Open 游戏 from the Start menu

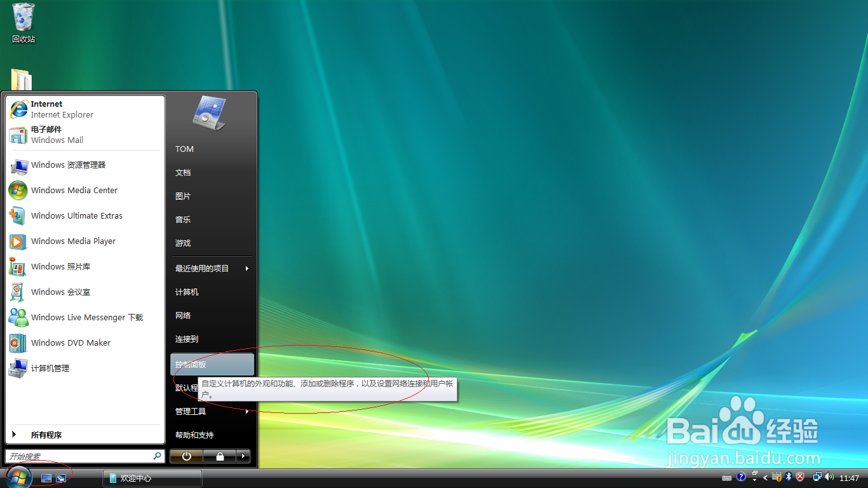[x=212, y=243]
